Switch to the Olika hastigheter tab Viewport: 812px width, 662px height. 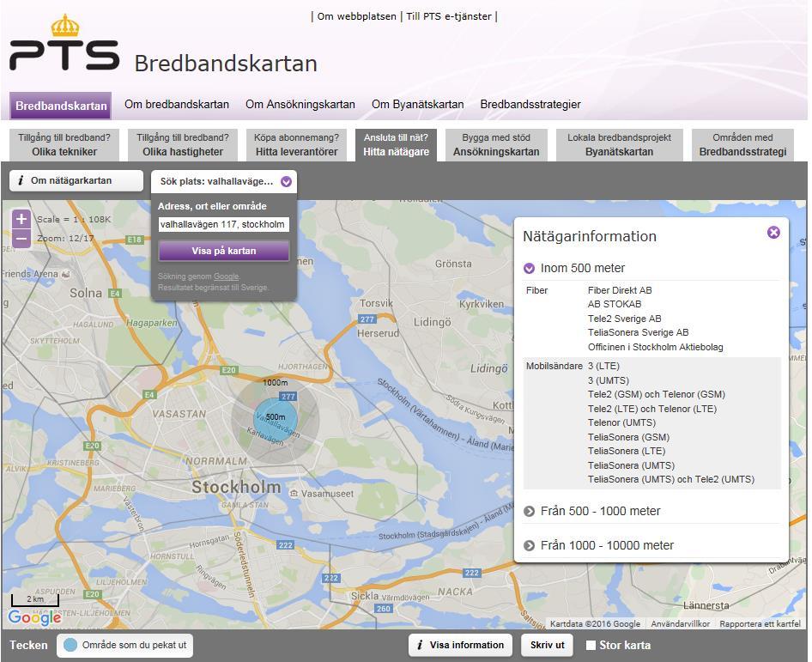pyautogui.click(x=182, y=145)
